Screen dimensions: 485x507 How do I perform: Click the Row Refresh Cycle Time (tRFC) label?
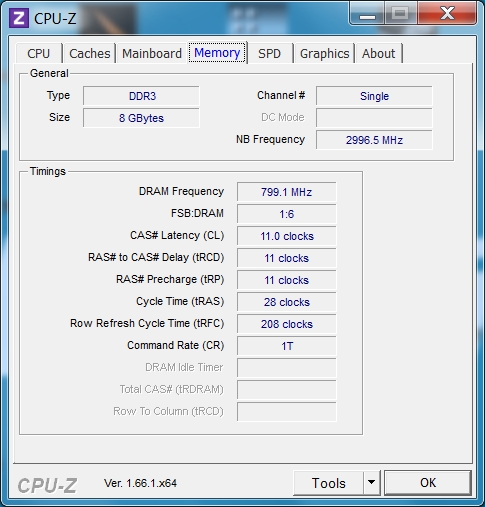(147, 323)
